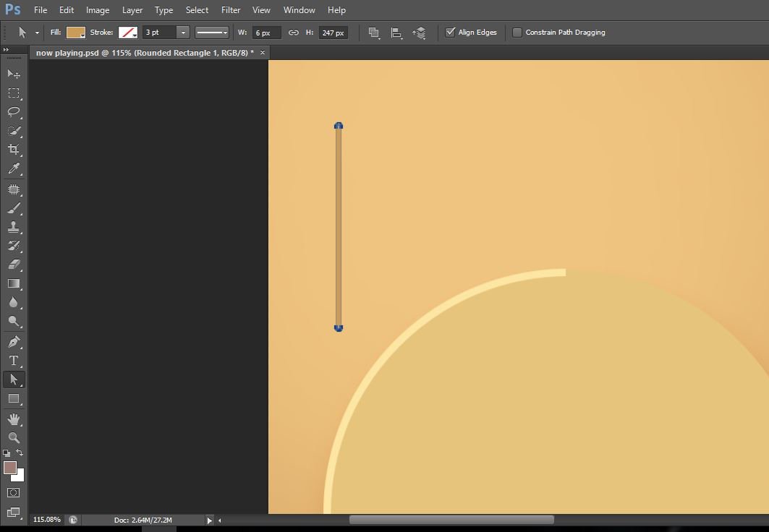Select the Rectangular Marquee tool

[x=14, y=93]
